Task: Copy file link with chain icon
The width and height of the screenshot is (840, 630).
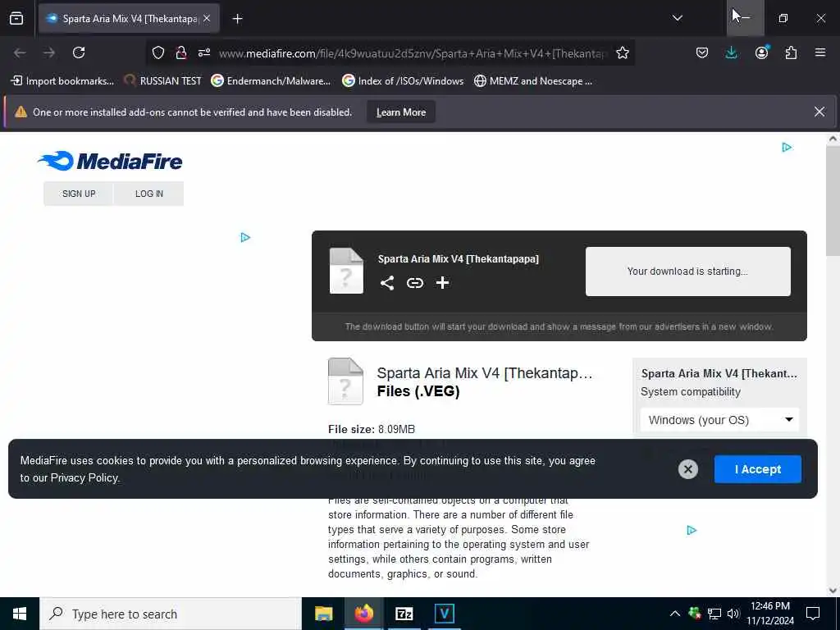Action: tap(414, 283)
